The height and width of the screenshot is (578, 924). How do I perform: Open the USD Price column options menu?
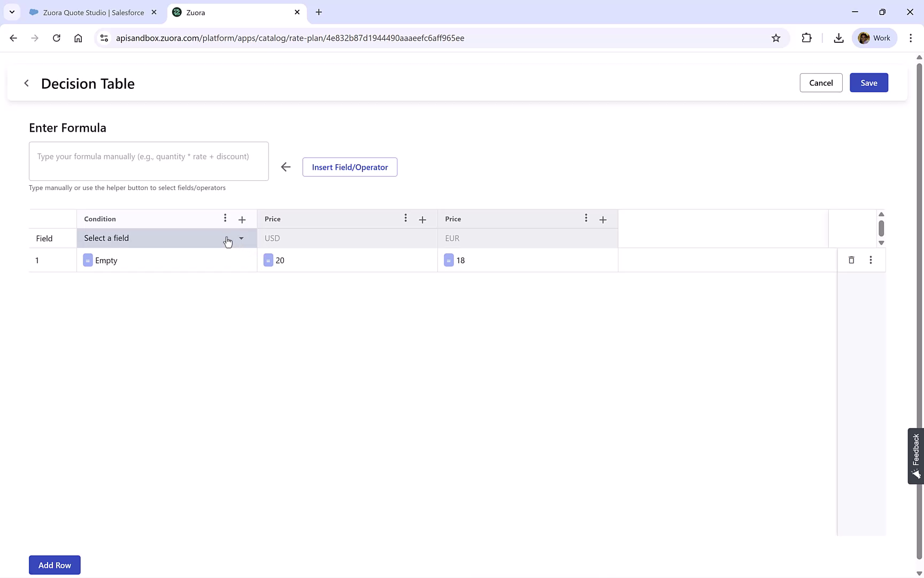(x=406, y=218)
